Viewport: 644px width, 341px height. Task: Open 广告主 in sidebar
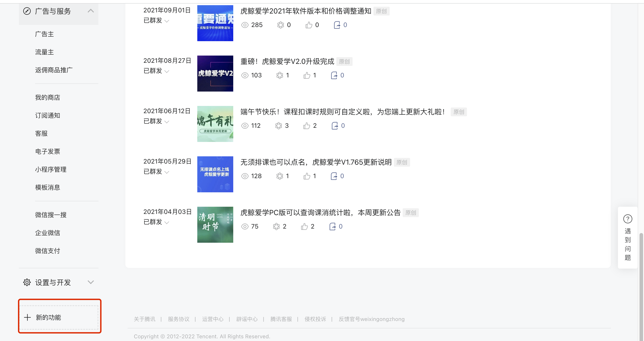[44, 34]
